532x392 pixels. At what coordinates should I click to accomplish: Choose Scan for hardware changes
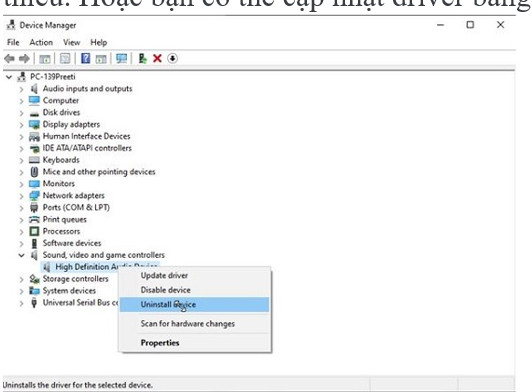click(188, 324)
